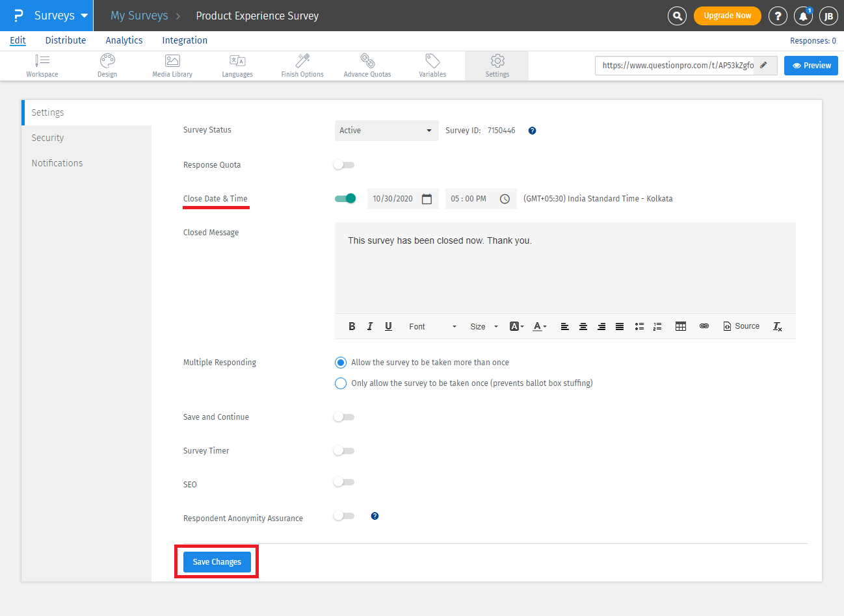Open the Font dropdown in editor
Image resolution: width=844 pixels, height=616 pixels.
(432, 326)
